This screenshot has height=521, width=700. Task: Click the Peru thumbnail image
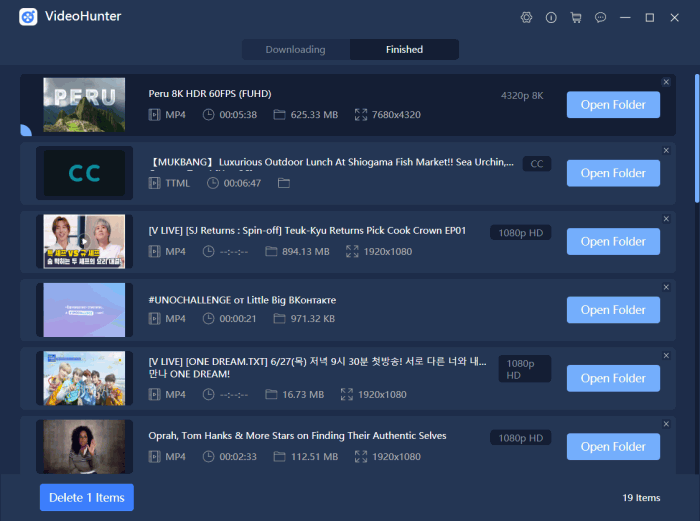pyautogui.click(x=84, y=105)
